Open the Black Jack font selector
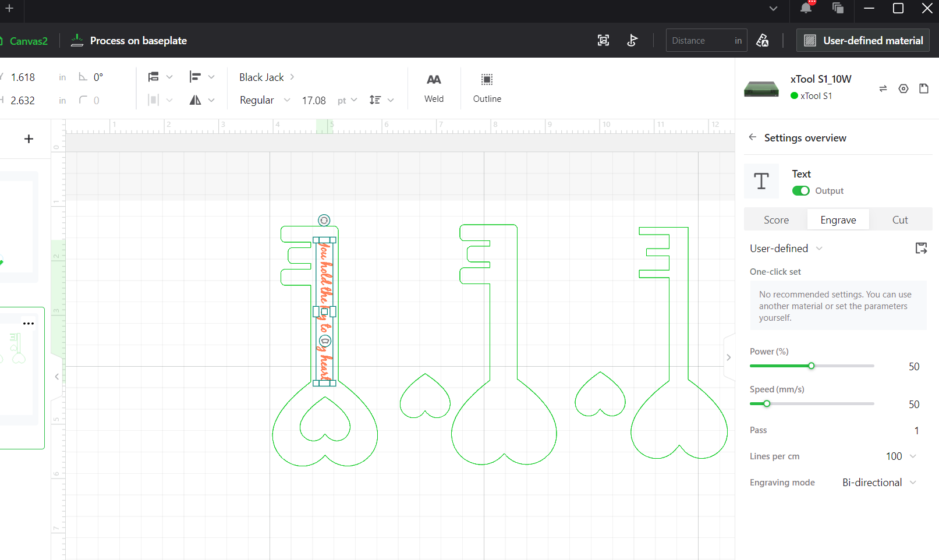 tap(267, 77)
